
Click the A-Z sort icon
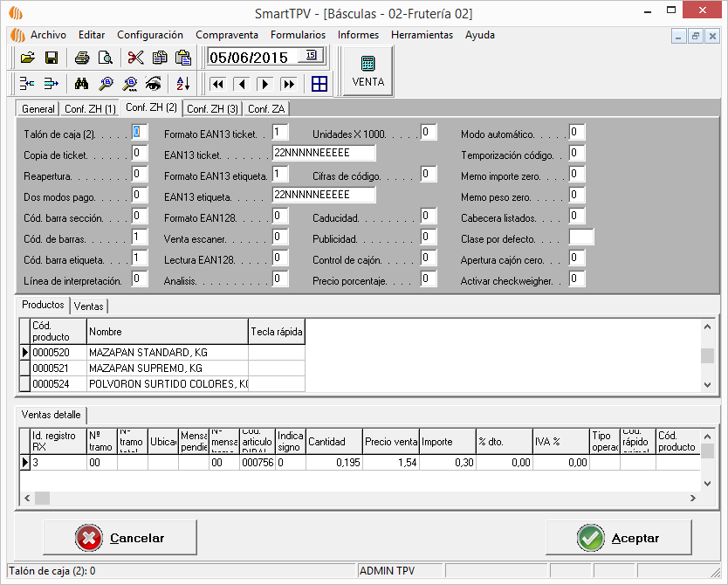183,84
